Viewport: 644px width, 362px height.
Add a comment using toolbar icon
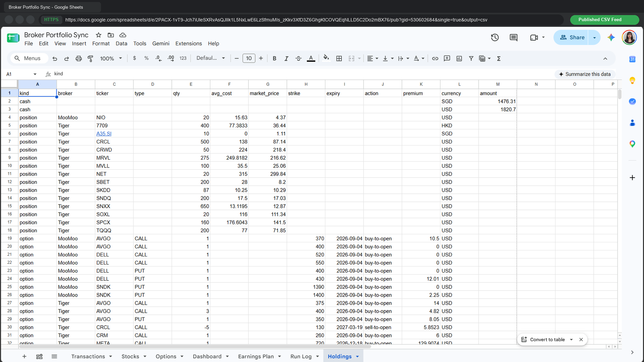point(447,58)
